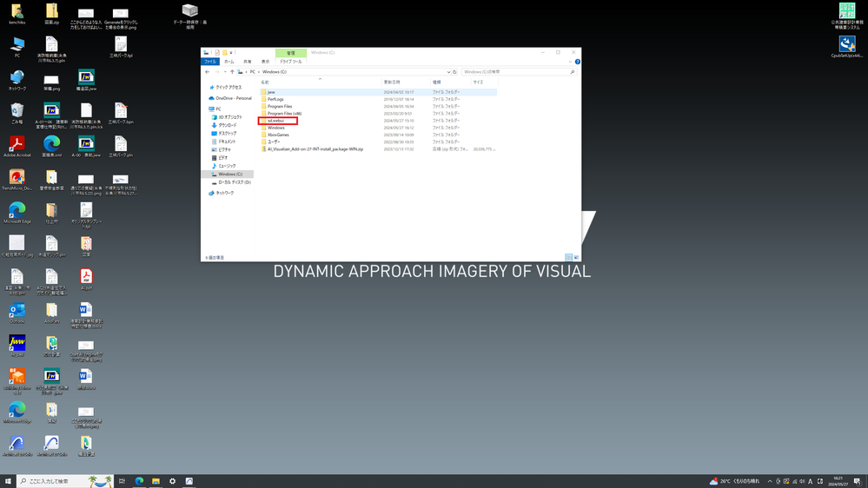Select the XboxGames folder
The height and width of the screenshot is (488, 868).
(278, 135)
